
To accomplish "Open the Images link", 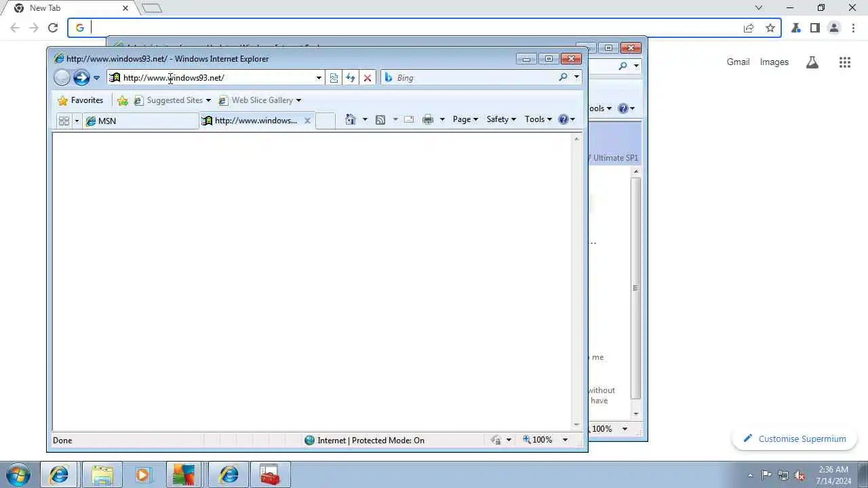I will (x=774, y=62).
